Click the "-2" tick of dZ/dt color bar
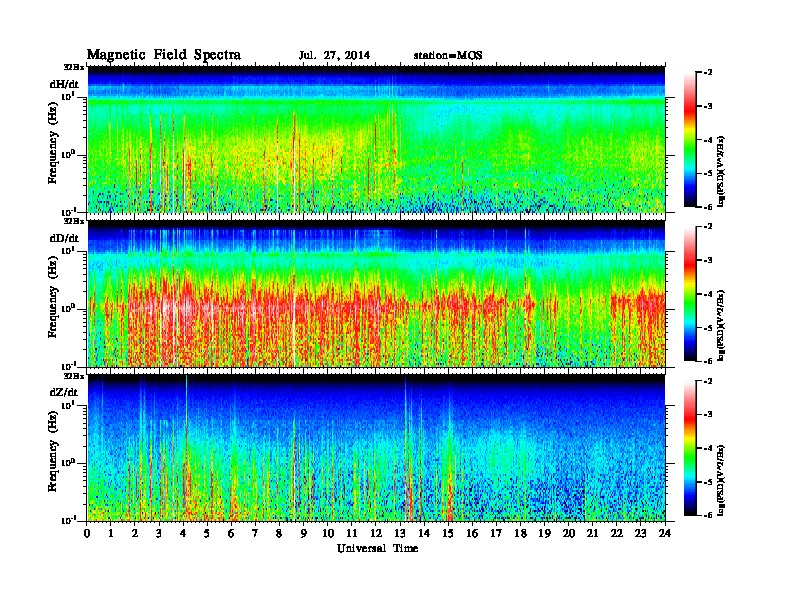 (708, 381)
